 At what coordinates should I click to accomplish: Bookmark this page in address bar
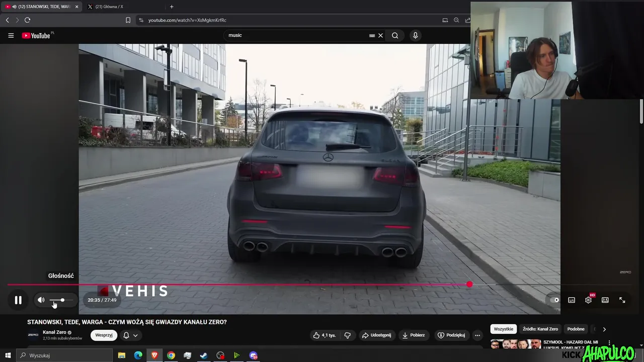pos(128,20)
